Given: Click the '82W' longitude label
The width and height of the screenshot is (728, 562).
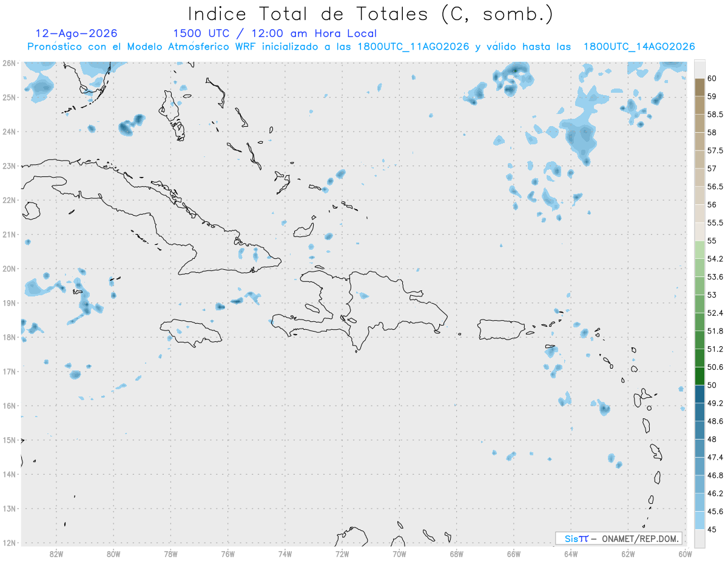Looking at the screenshot, I should (56, 554).
